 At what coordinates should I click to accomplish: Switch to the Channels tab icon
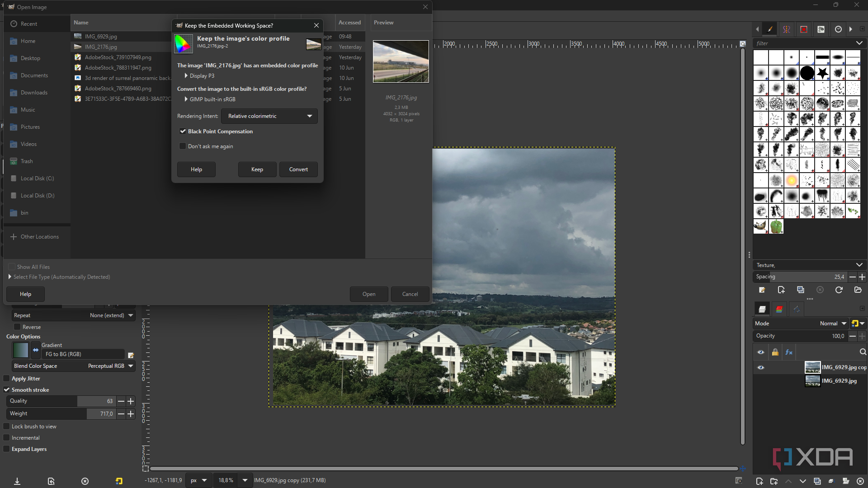779,309
